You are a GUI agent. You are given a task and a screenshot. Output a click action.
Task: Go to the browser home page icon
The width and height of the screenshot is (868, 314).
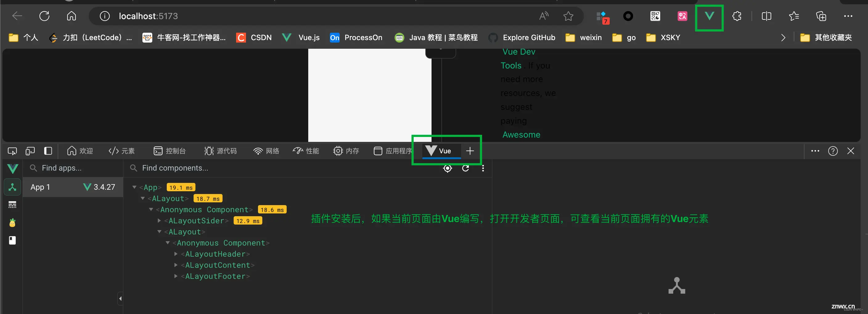coord(72,16)
